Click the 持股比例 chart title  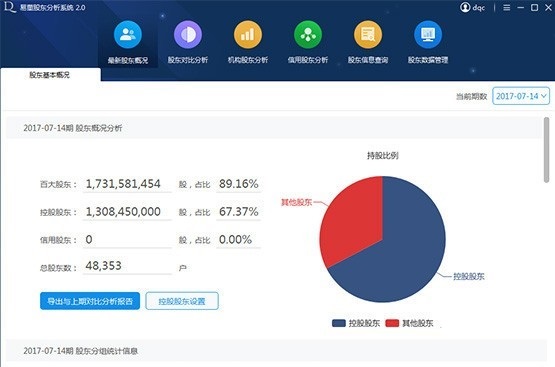383,155
